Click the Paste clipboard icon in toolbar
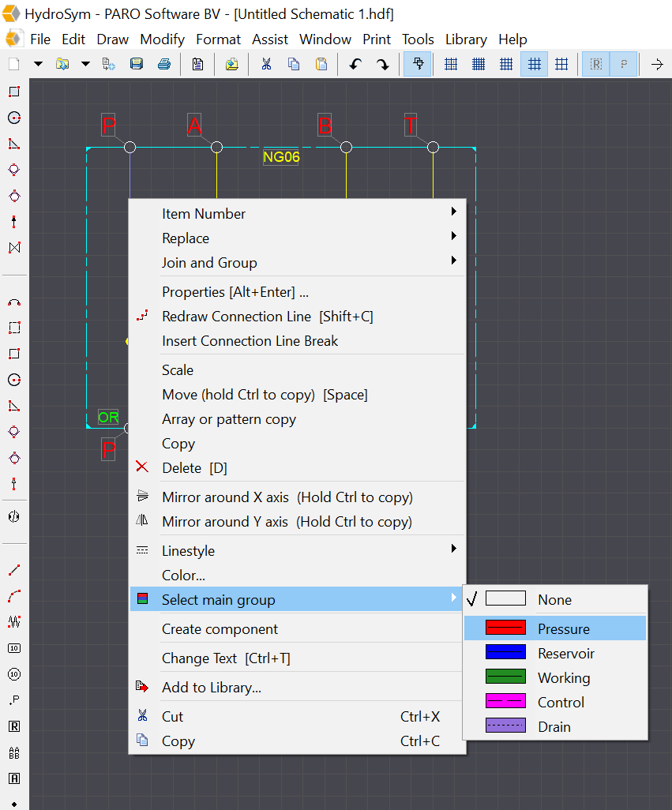The height and width of the screenshot is (810, 672). click(321, 64)
